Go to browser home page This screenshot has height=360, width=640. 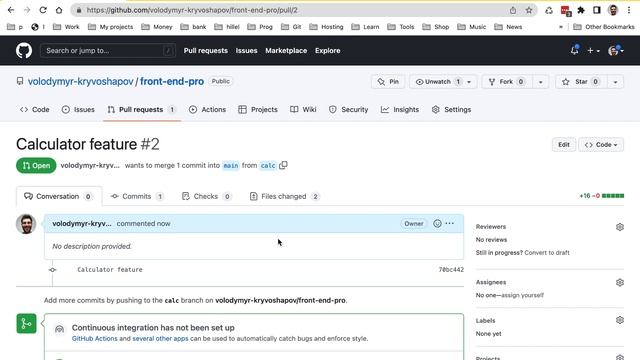(59, 10)
